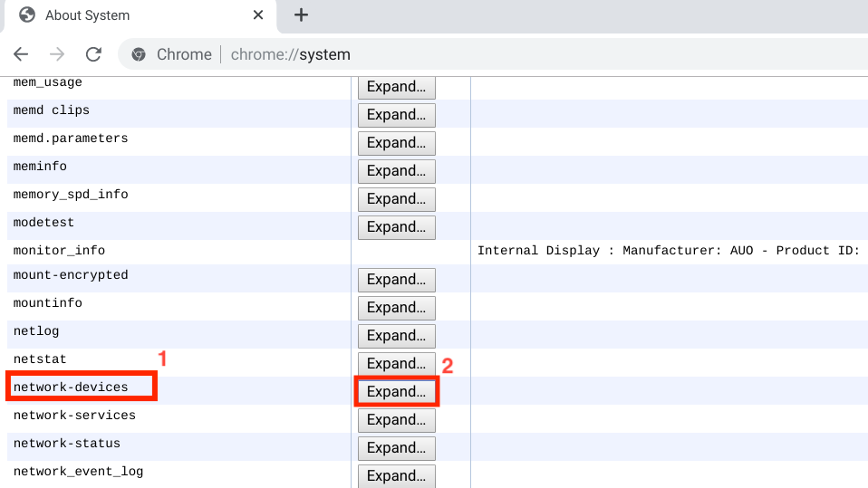Click the Chrome label in the address bar
The width and height of the screenshot is (868, 488).
[184, 54]
